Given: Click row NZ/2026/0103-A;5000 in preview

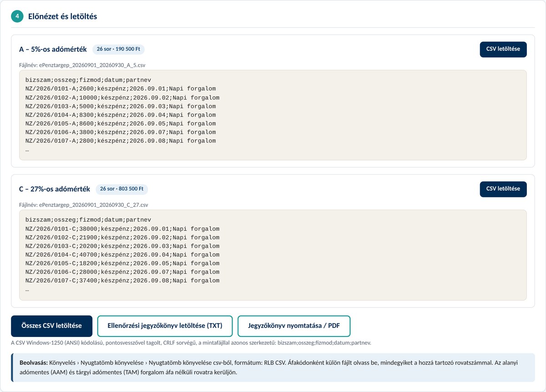Looking at the screenshot, I should [x=121, y=106].
